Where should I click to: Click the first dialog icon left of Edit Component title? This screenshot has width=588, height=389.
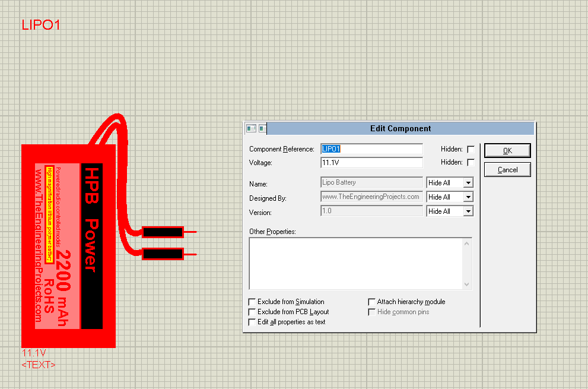[x=251, y=128]
